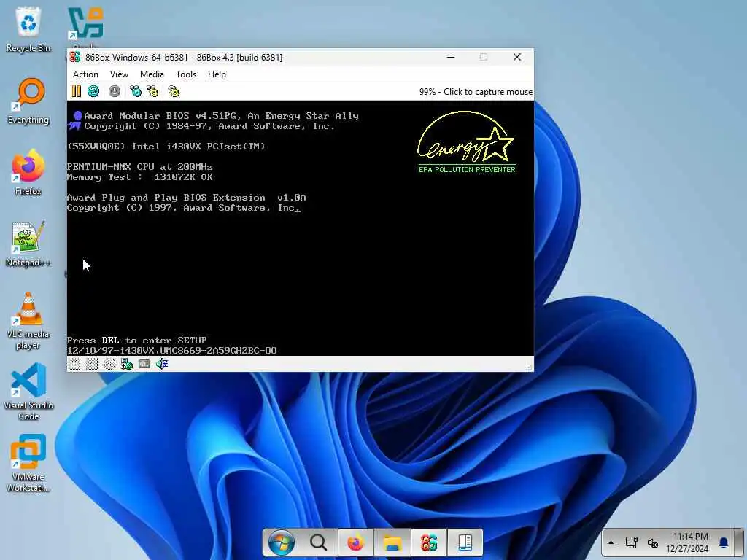747x560 pixels.
Task: Click the 'Memory Test : 131072K OK' line
Action: point(139,177)
